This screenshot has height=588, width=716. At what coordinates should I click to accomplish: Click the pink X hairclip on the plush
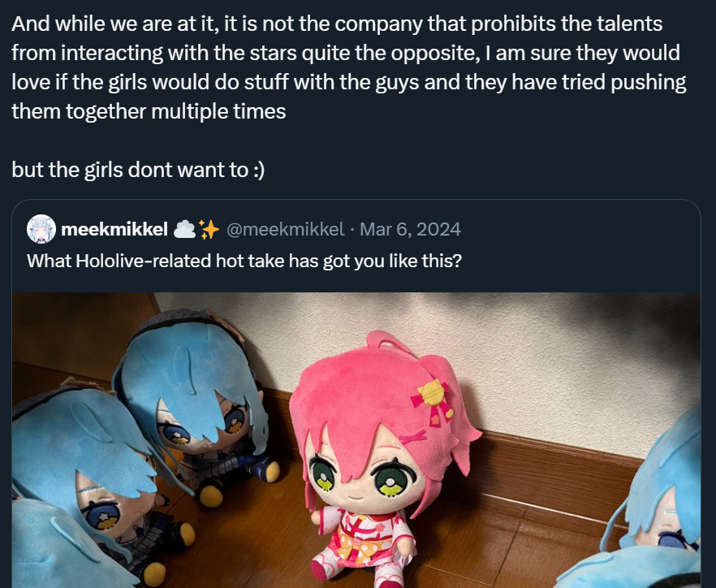tap(412, 438)
